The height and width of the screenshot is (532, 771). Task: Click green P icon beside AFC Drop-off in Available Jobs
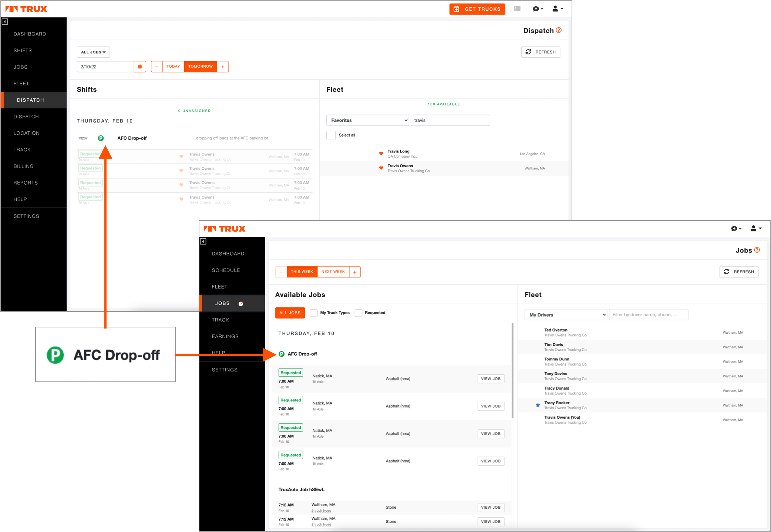pos(282,354)
